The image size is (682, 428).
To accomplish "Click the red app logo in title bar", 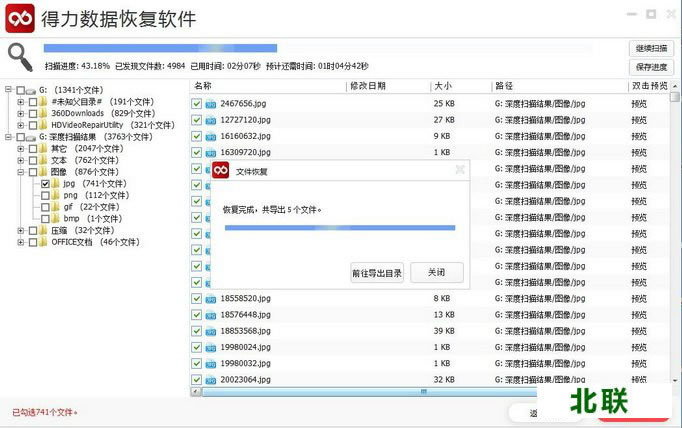I will tap(20, 18).
